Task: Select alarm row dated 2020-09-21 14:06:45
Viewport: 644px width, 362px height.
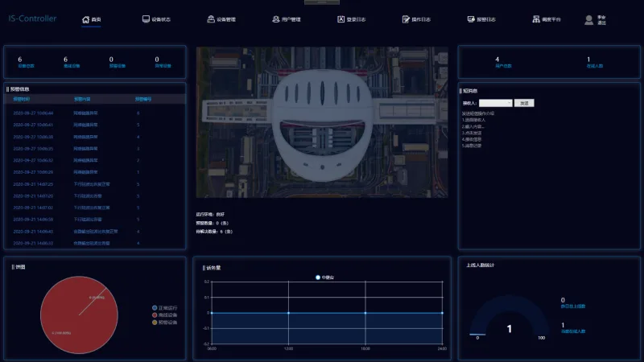Action: (x=95, y=232)
